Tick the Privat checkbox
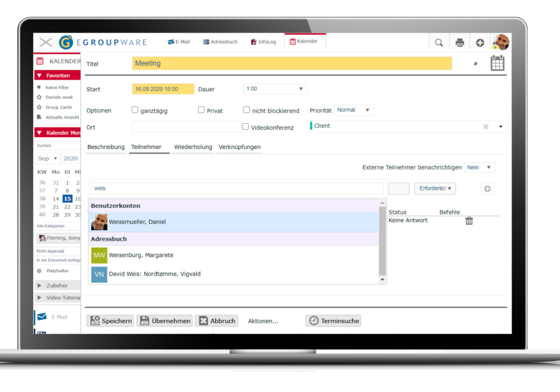The image size is (560, 392). (x=202, y=110)
